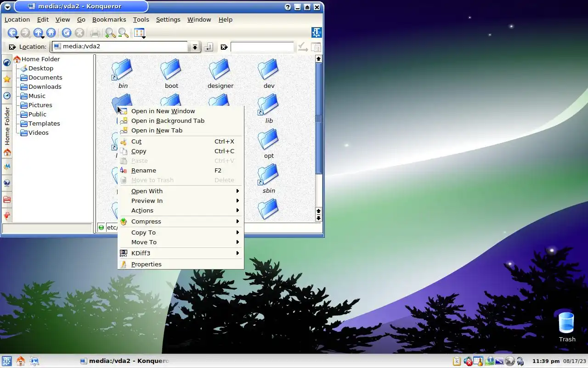Viewport: 588px width, 368px height.
Task: Select Desktop in the sidebar tree
Action: 37,68
